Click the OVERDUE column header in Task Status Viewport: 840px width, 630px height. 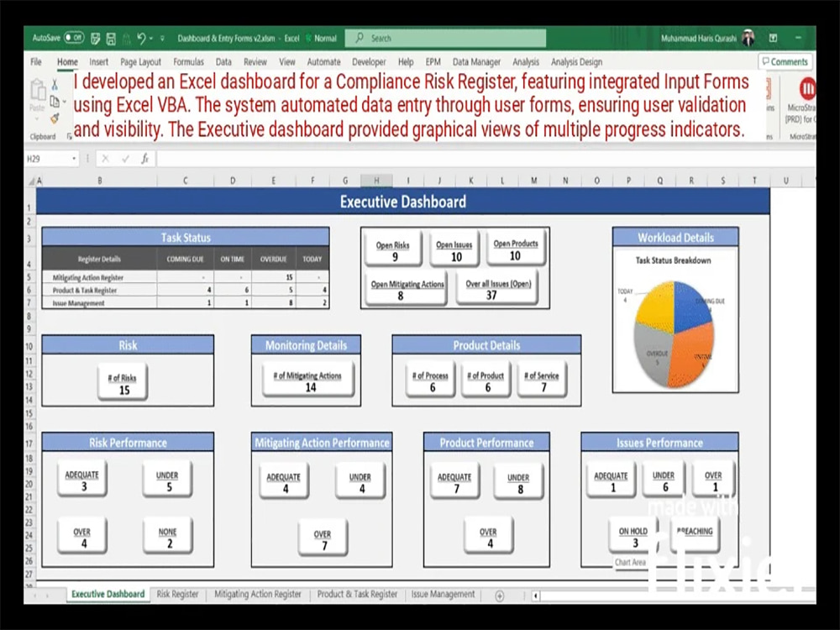(x=273, y=259)
